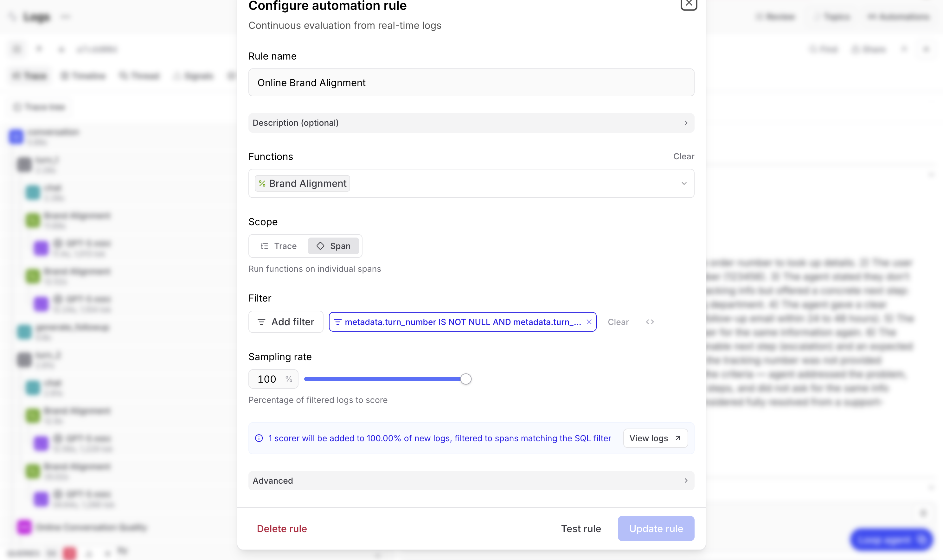Screen dimensions: 943x560
Task: Select the Span scope option
Action: pos(333,246)
